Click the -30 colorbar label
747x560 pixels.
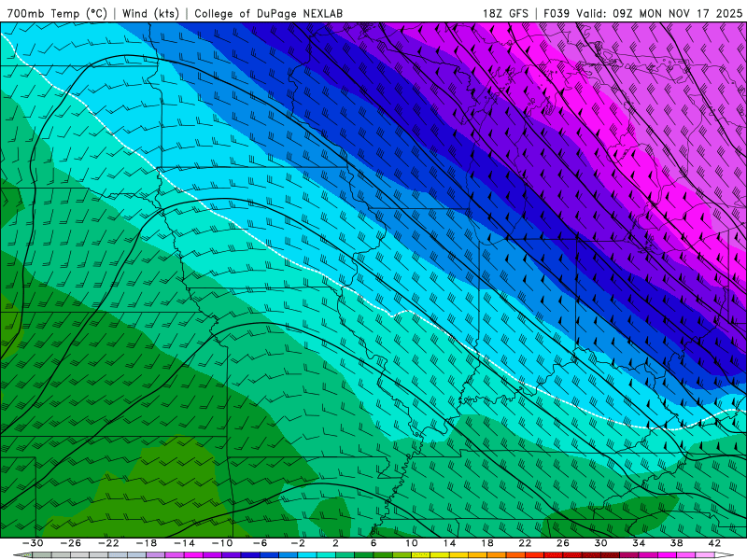coord(33,543)
